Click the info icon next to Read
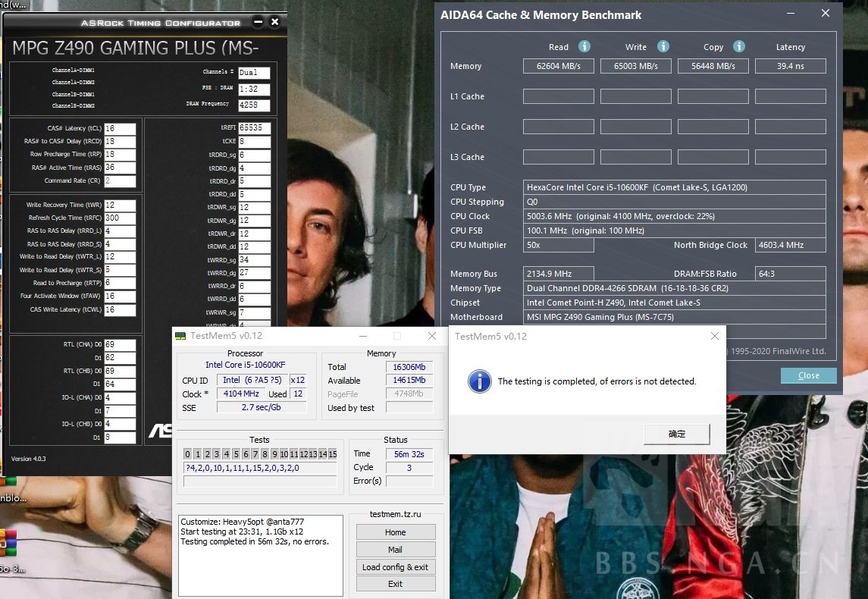This screenshot has height=599, width=868. (584, 47)
